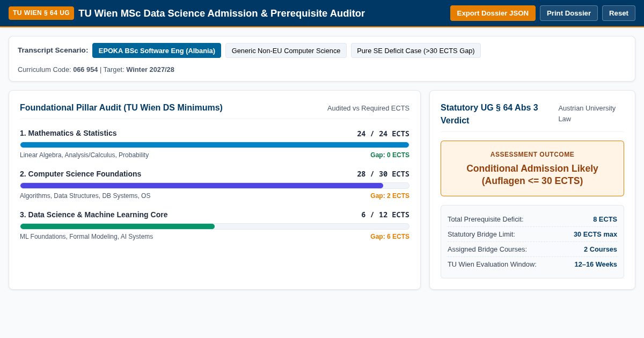Click 3. Data Science & Machine Learning Core title
The width and height of the screenshot is (644, 338).
pos(94,215)
